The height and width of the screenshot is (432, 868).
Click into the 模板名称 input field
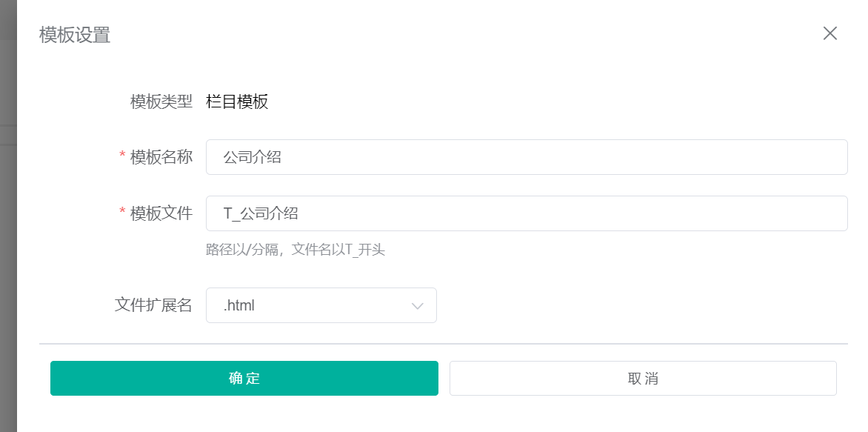pyautogui.click(x=527, y=156)
